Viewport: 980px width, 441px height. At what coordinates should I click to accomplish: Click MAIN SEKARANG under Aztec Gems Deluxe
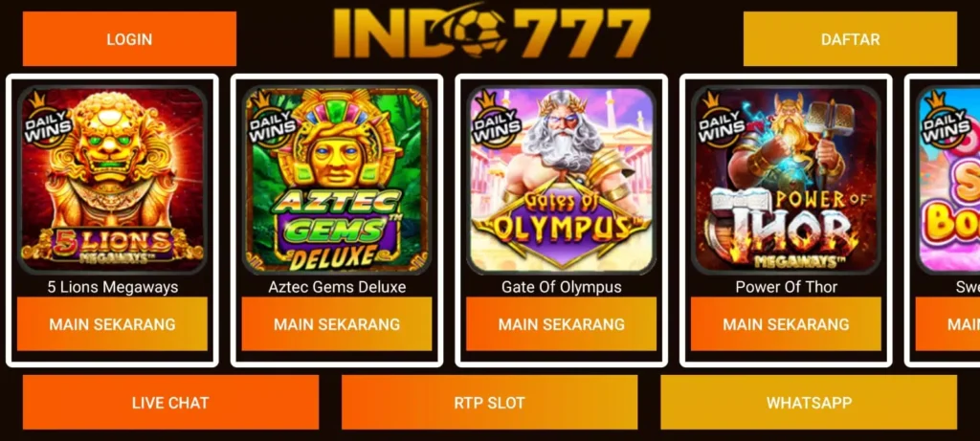click(x=337, y=324)
